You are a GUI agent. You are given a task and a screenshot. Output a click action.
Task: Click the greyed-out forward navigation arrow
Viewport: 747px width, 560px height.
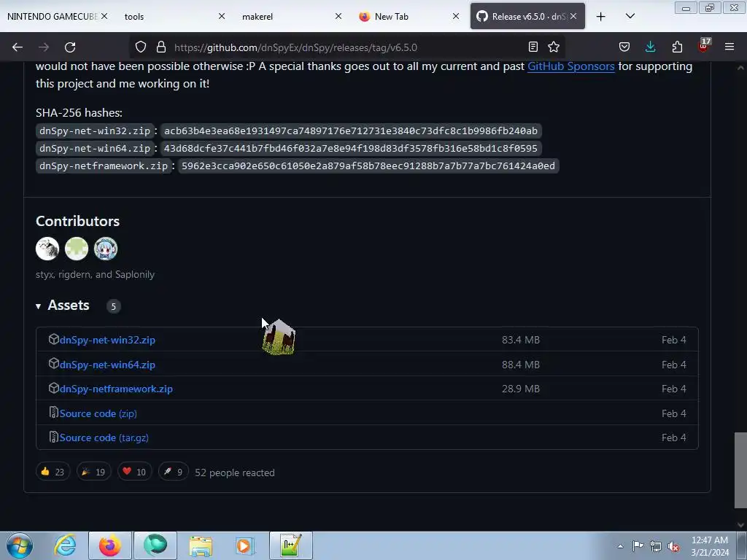coord(44,47)
